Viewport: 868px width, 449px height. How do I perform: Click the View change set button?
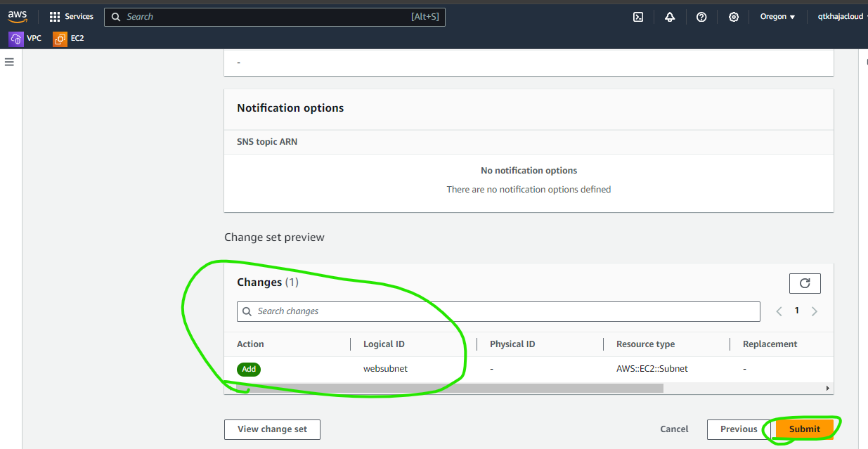point(272,429)
